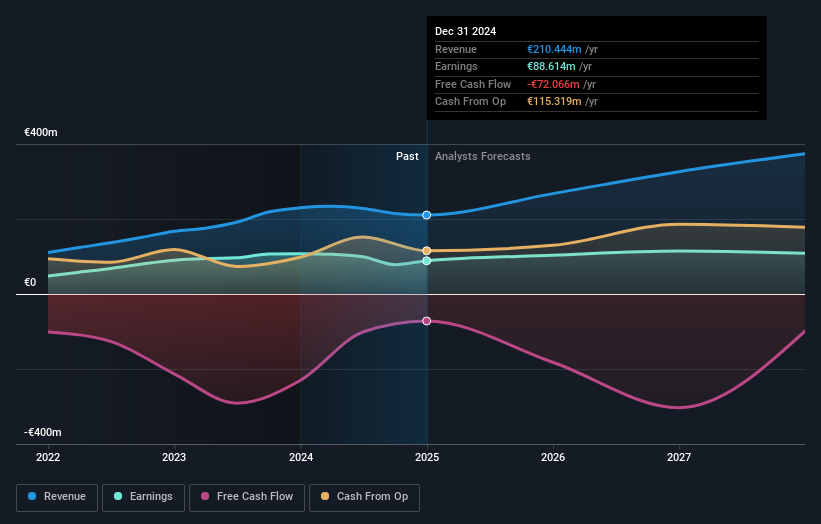Screen dimensions: 821x524
Task: Click the -€72.066m free cash flow value
Action: click(x=553, y=84)
